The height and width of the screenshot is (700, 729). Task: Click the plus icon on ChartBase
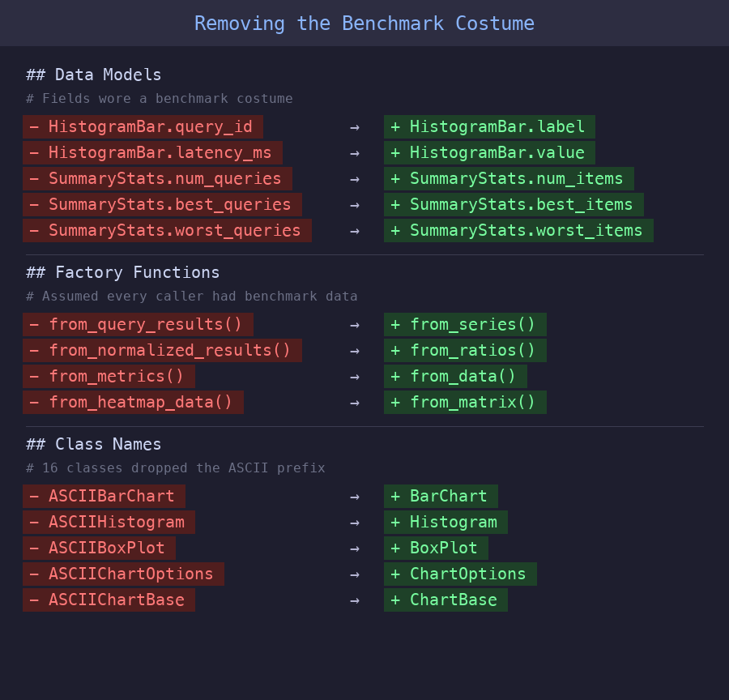pos(395,600)
